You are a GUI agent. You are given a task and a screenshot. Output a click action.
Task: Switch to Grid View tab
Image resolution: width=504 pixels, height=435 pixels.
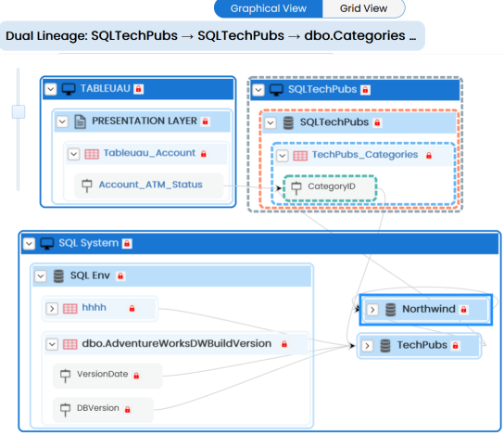pyautogui.click(x=363, y=8)
